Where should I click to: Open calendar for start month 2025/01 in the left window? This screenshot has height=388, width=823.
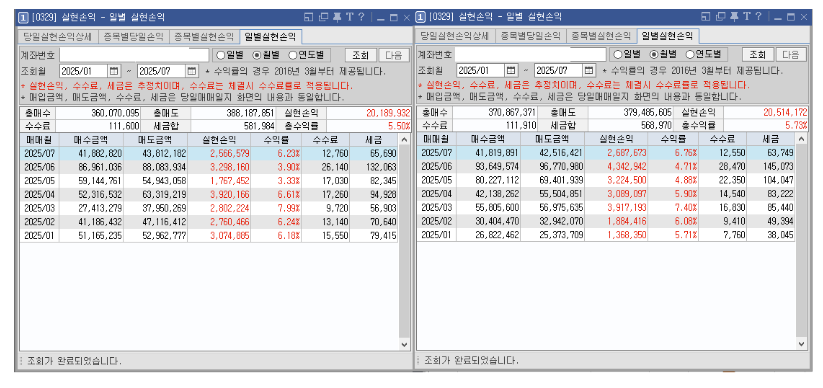tap(114, 71)
